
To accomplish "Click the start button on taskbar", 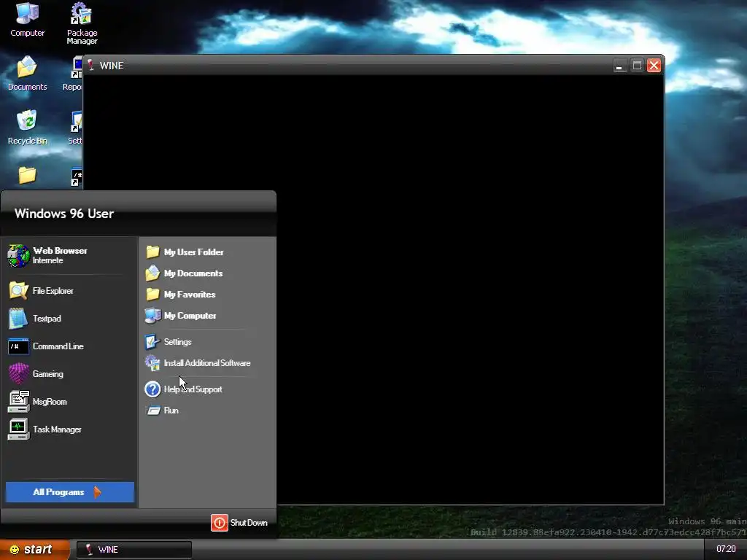I will (x=35, y=550).
